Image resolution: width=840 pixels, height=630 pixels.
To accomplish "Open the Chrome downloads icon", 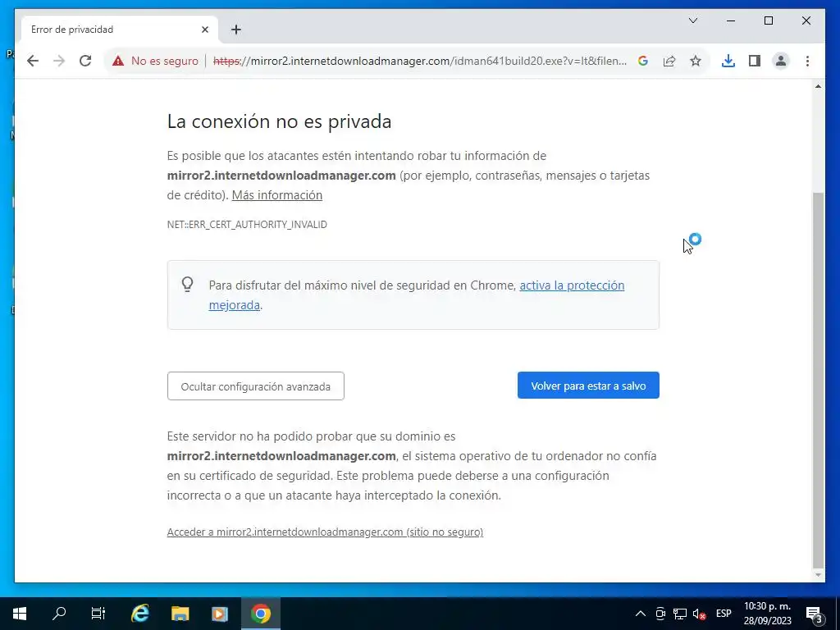I will (x=728, y=61).
